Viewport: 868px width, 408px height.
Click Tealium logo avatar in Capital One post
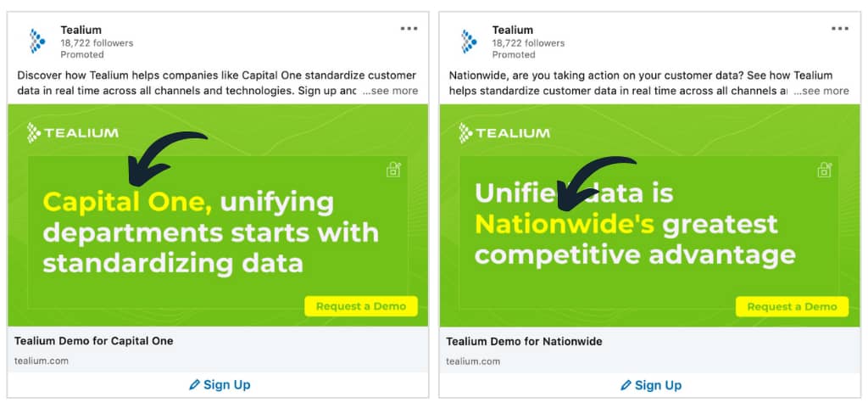[x=37, y=42]
